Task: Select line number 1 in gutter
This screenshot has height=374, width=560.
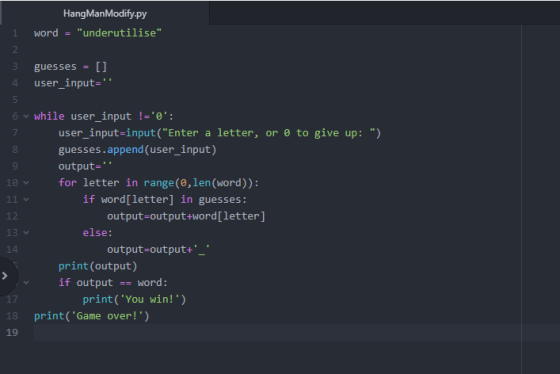Action: coord(15,33)
